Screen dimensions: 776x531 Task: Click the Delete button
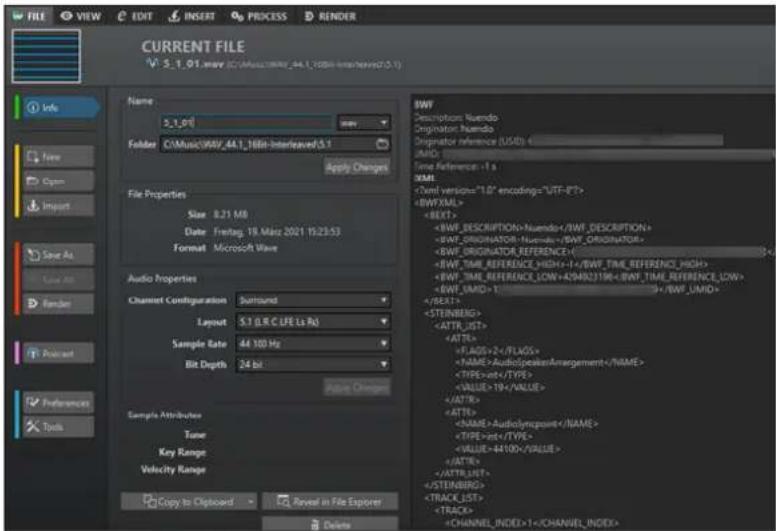point(330,524)
